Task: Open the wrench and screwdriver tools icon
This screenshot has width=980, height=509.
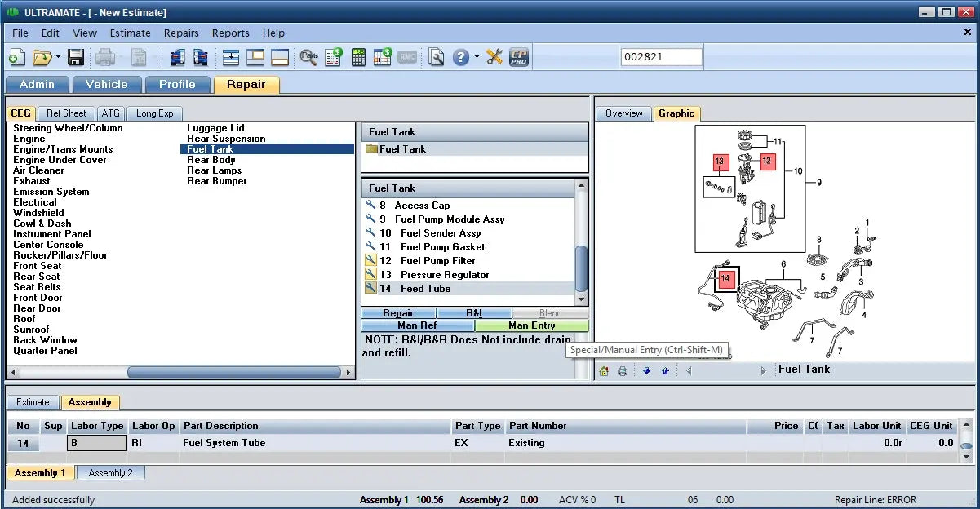Action: [494, 57]
